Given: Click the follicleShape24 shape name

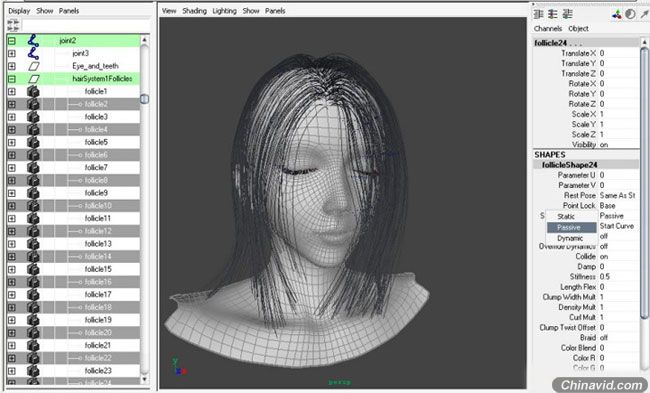Looking at the screenshot, I should pos(569,165).
